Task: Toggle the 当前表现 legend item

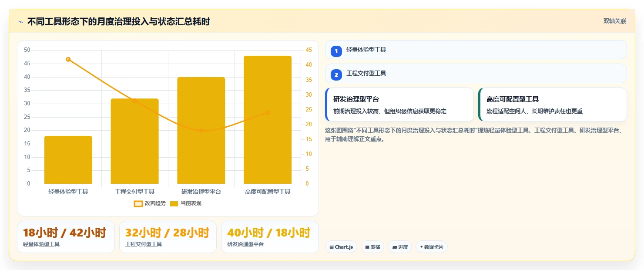Action: pyautogui.click(x=186, y=203)
